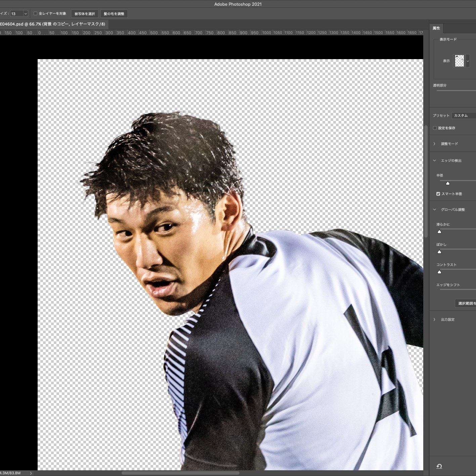This screenshot has width=476, height=476.
Task: Uncheck the スマート半径 checkbox
Action: click(x=438, y=194)
